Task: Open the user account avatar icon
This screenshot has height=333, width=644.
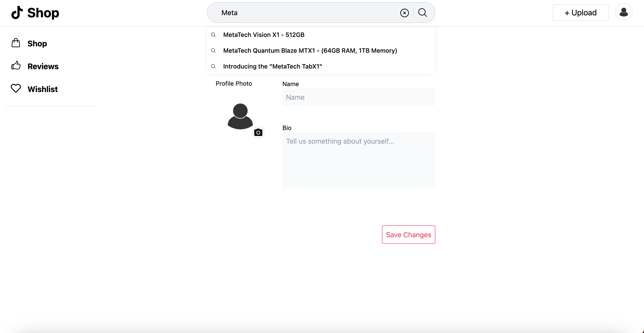Action: [624, 12]
